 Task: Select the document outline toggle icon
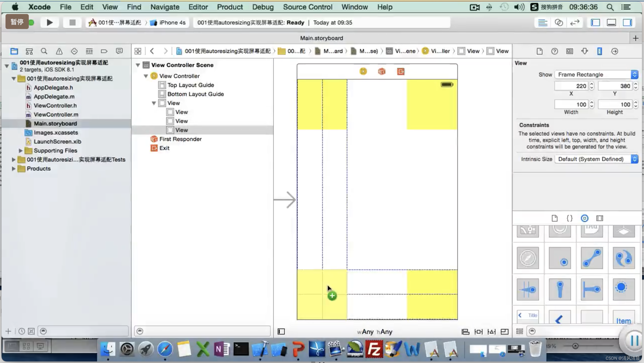281,331
